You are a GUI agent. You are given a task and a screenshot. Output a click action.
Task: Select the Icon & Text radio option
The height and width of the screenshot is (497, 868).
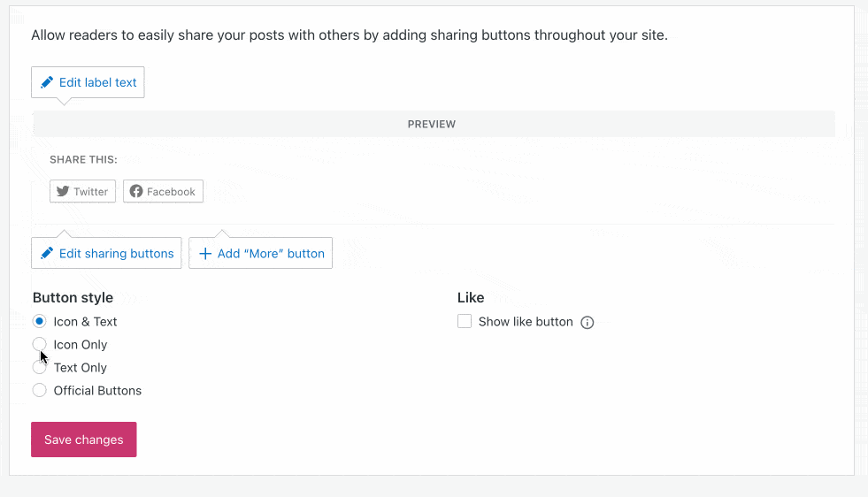(39, 322)
